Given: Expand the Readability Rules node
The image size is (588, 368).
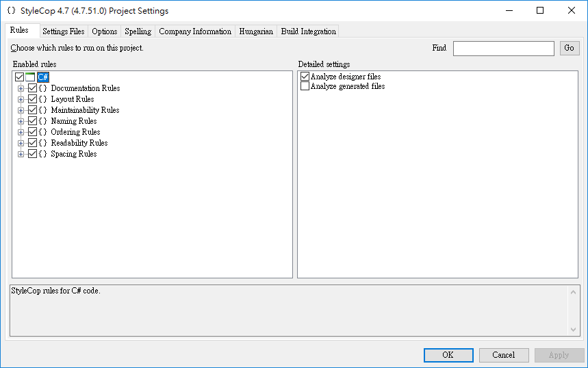Looking at the screenshot, I should [x=21, y=143].
